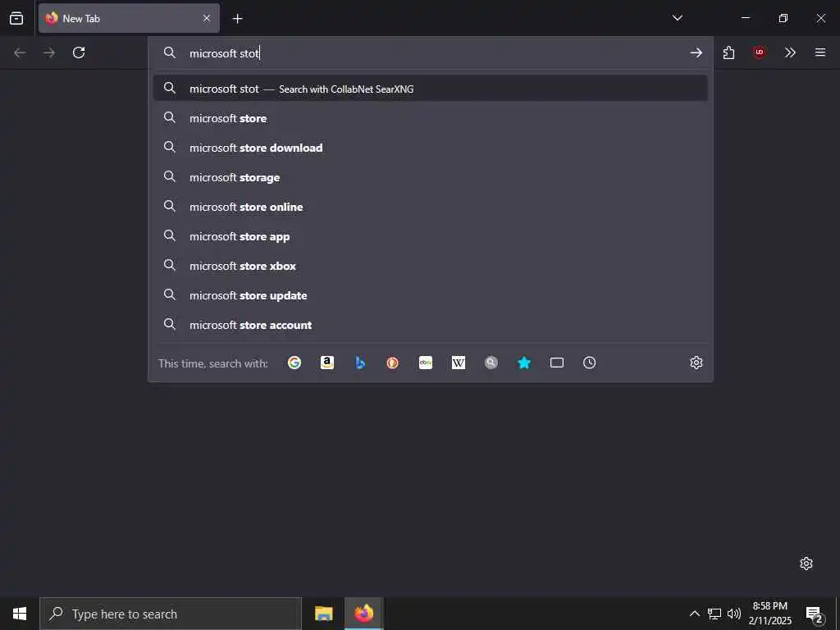The width and height of the screenshot is (840, 630).
Task: Choose suggestion 'microsoft store xbox'
Action: click(430, 266)
